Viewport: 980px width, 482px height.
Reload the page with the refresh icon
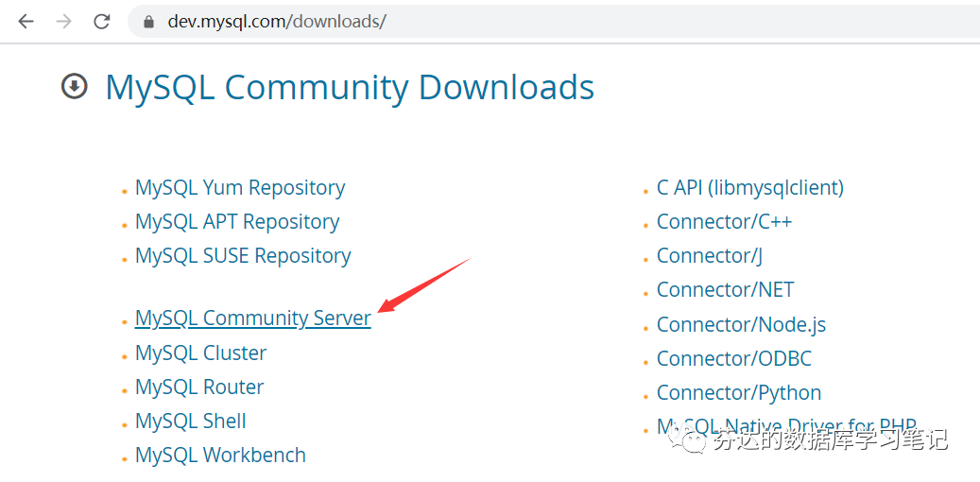click(101, 22)
